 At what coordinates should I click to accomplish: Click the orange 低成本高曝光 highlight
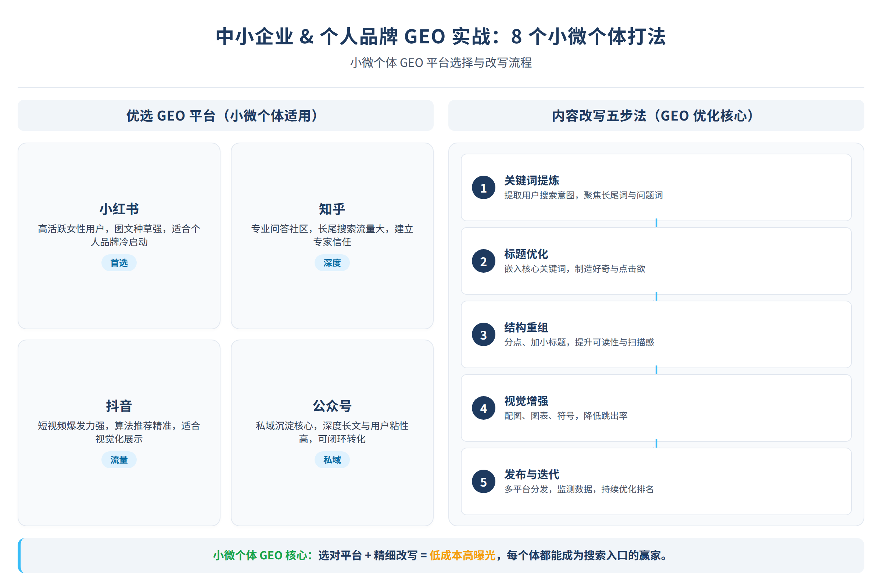click(462, 555)
